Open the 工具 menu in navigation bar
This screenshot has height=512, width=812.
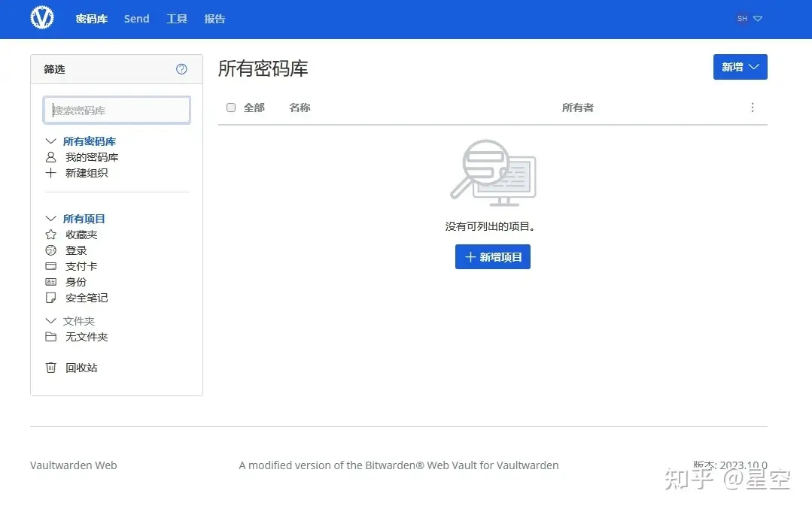click(x=177, y=19)
